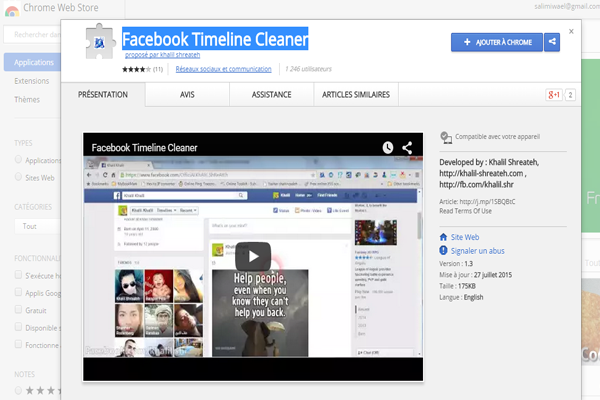Click the Google +1 button
This screenshot has width=600, height=400.
click(x=553, y=95)
